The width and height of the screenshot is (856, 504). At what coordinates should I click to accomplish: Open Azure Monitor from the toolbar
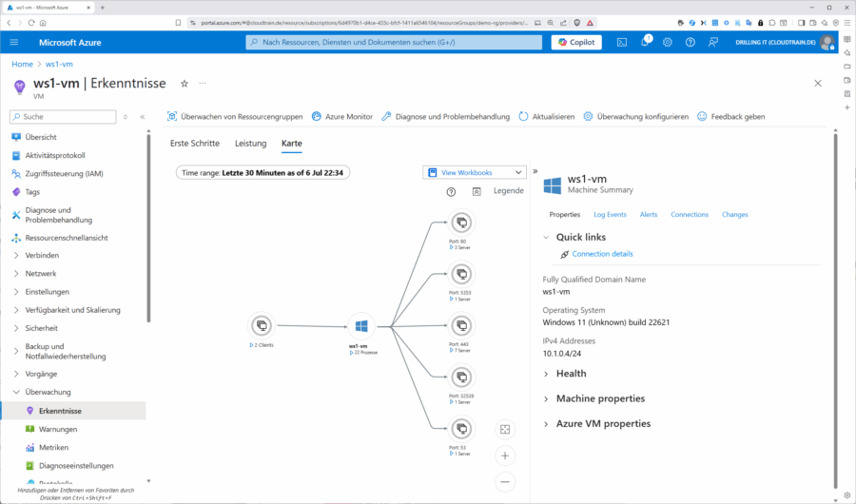point(342,116)
